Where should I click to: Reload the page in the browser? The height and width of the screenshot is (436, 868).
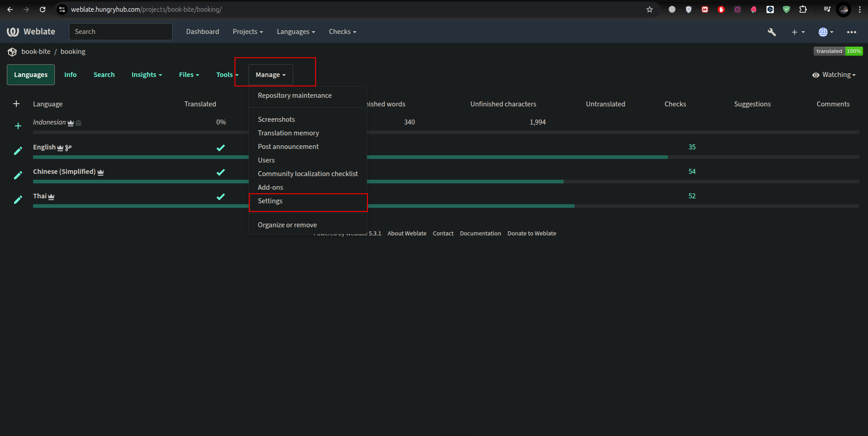(x=43, y=10)
